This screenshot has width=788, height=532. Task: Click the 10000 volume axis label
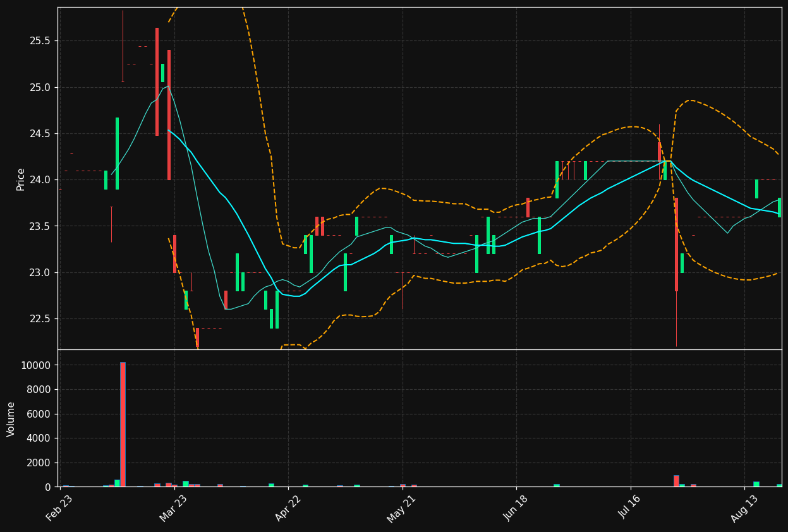click(37, 365)
